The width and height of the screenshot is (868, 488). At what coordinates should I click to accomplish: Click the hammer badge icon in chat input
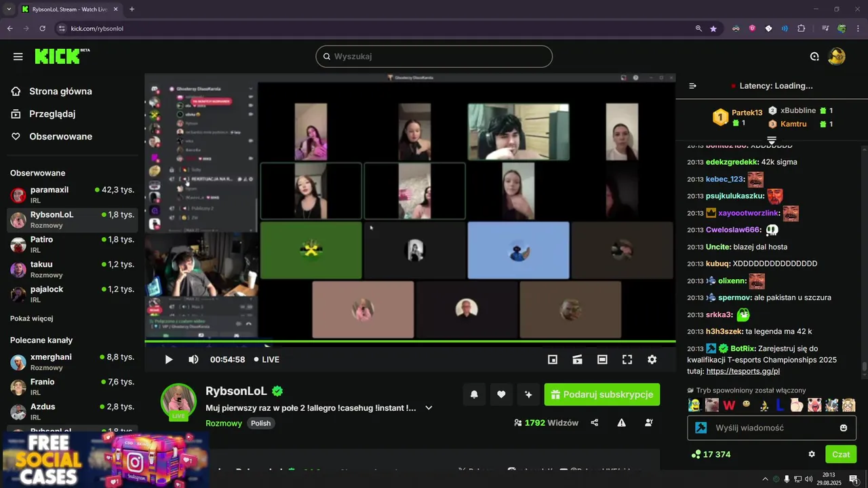(701, 428)
